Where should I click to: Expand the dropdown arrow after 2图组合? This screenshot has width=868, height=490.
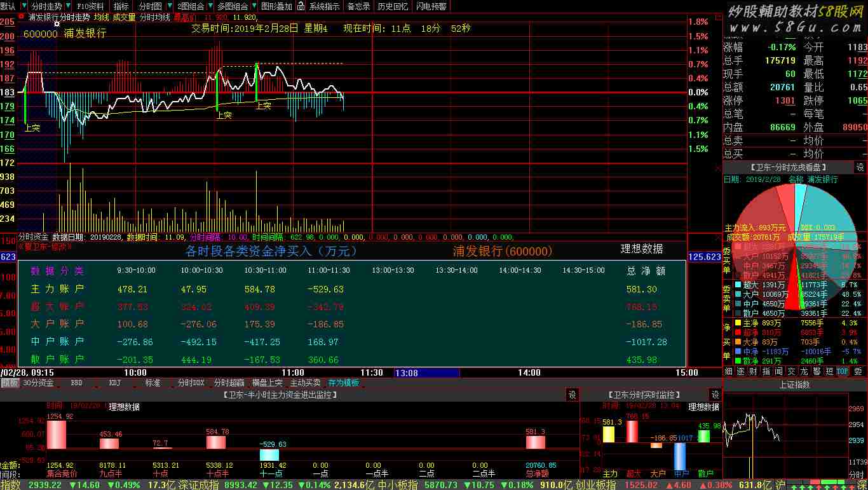[209, 6]
